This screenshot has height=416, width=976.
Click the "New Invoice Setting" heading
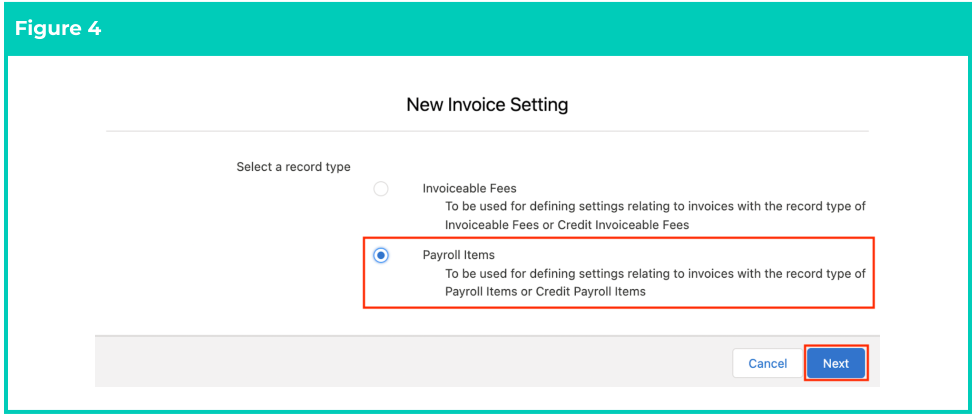(x=487, y=105)
